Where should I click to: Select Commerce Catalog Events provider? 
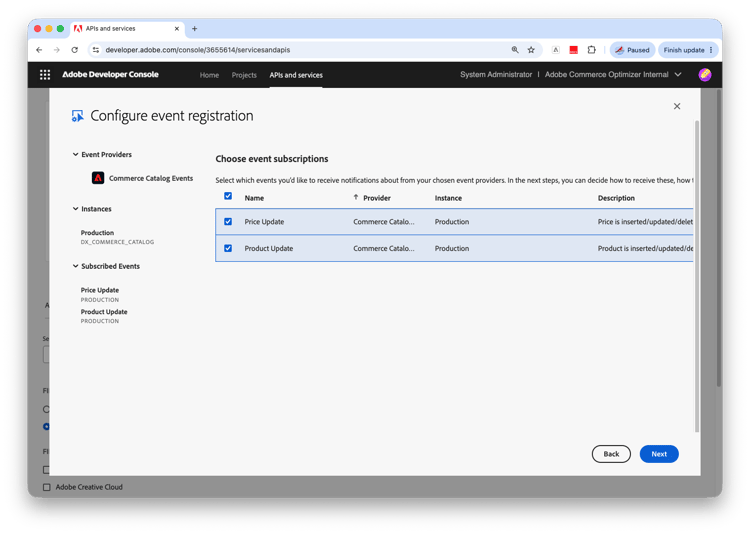tap(151, 178)
